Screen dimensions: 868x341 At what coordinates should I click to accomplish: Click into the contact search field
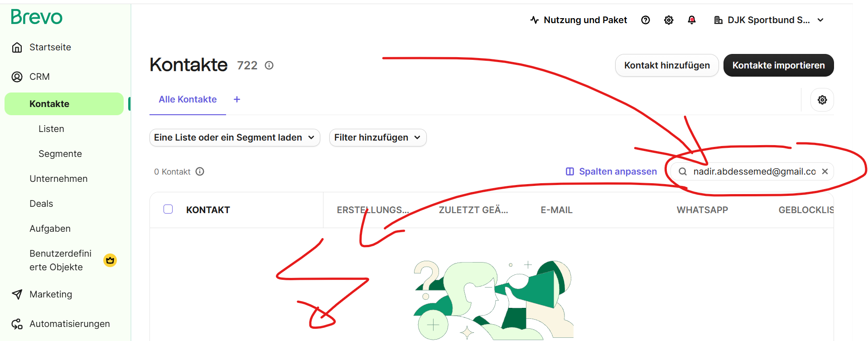pyautogui.click(x=754, y=171)
